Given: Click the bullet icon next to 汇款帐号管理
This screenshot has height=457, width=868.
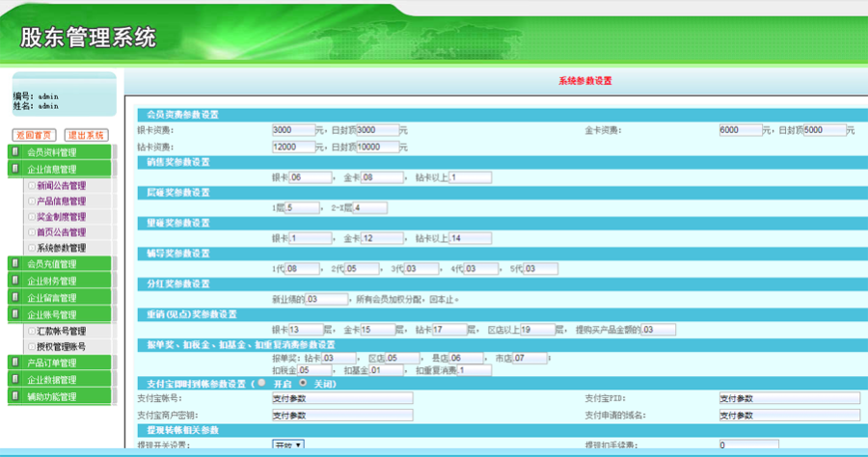Looking at the screenshot, I should [x=32, y=331].
